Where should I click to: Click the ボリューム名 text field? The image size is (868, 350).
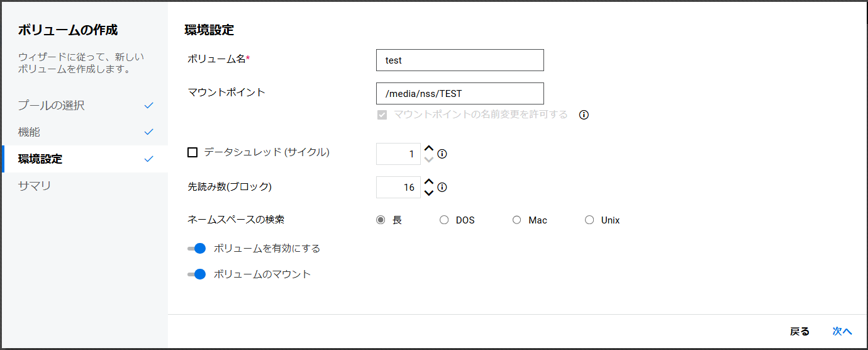click(460, 60)
